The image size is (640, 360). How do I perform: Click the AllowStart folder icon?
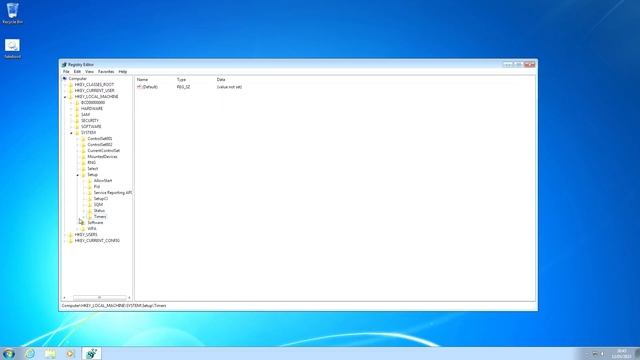(x=90, y=180)
